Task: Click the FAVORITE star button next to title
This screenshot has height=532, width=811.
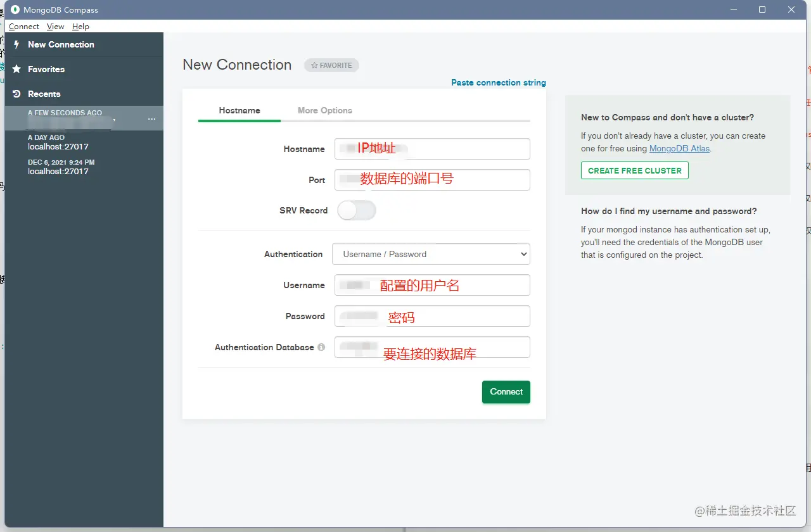Action: (x=331, y=65)
